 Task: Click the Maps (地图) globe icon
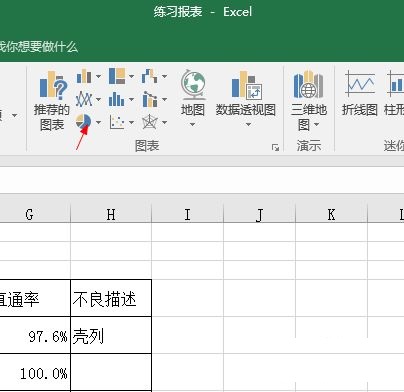click(193, 85)
